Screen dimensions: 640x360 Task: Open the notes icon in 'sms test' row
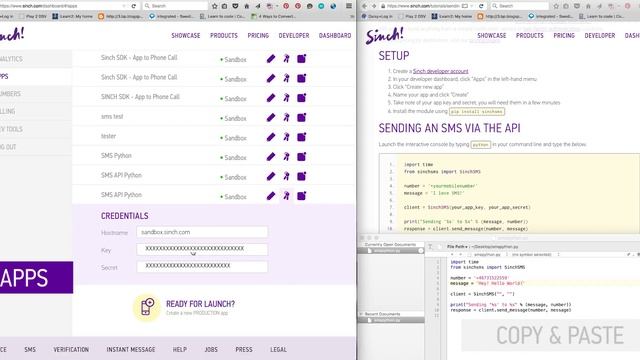301,118
